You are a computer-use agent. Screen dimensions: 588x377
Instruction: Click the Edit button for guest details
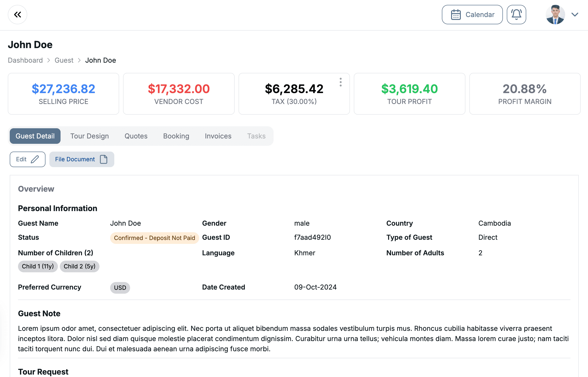(27, 159)
